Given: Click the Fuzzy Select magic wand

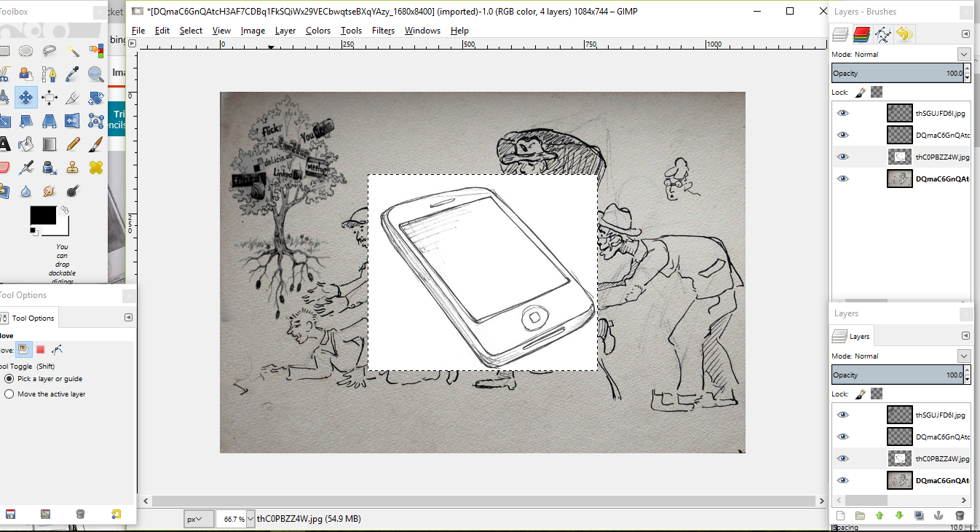Looking at the screenshot, I should 73,50.
